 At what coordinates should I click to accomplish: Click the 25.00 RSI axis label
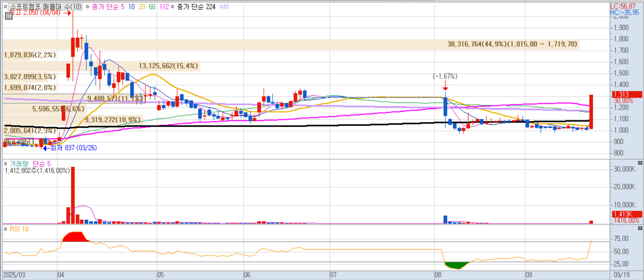(621, 264)
